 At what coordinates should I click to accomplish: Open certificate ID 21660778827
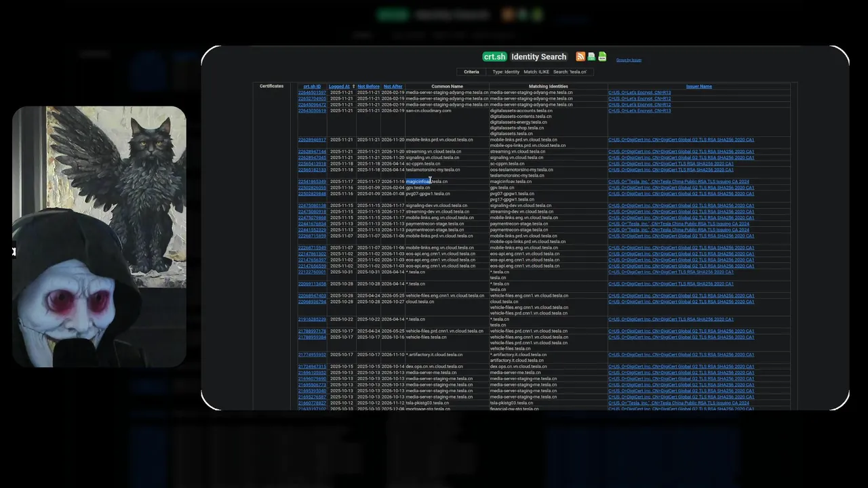(312, 403)
